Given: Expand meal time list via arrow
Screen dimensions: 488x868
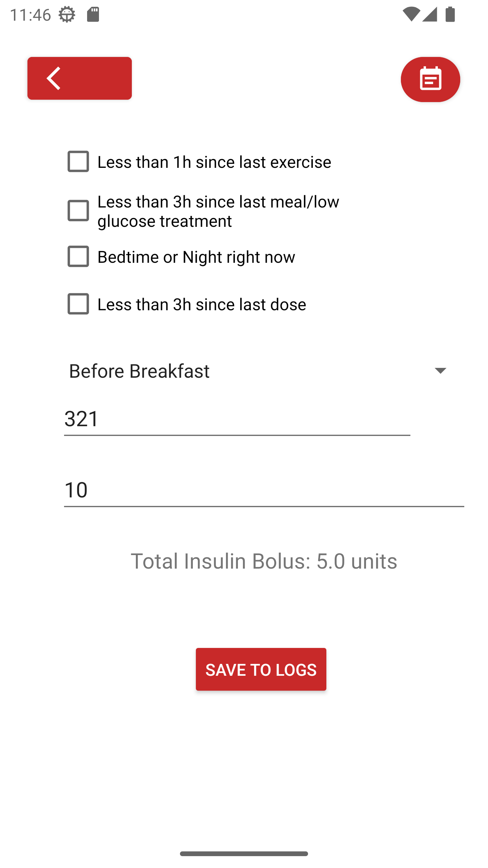Looking at the screenshot, I should [x=440, y=370].
